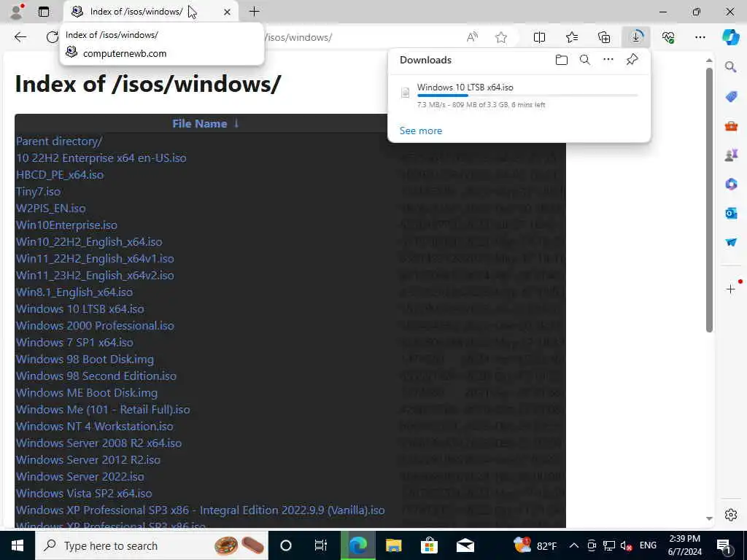Open more options in Downloads panel

[x=608, y=60]
